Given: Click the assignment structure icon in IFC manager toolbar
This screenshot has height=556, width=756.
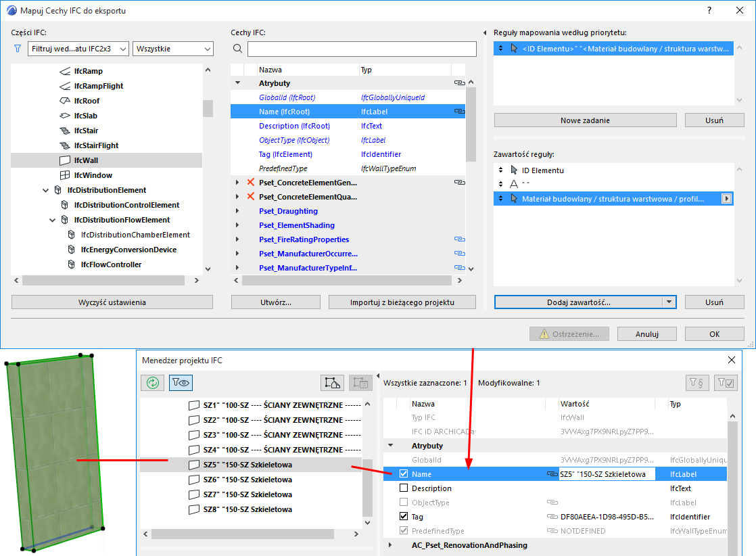Looking at the screenshot, I should click(x=332, y=383).
